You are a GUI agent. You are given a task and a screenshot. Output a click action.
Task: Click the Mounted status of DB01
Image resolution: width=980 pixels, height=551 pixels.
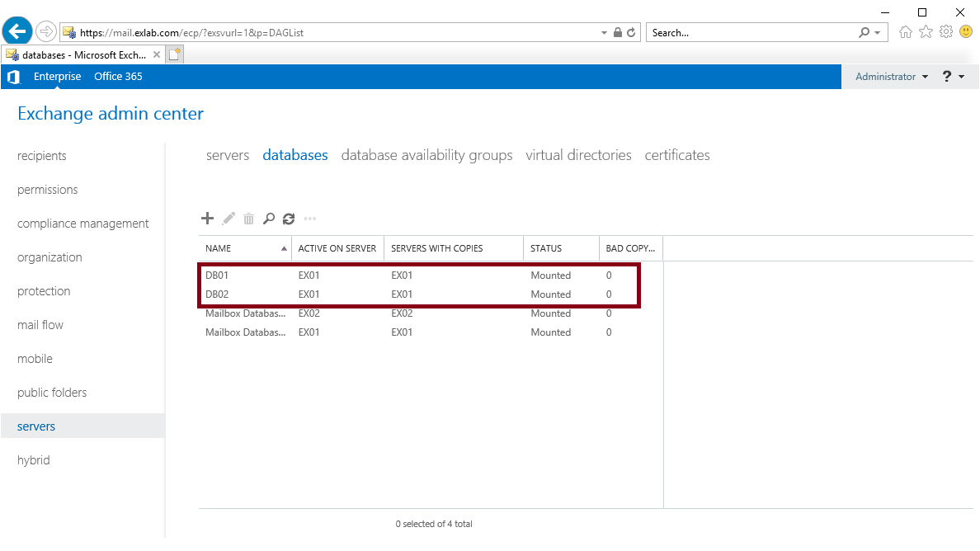tap(550, 275)
